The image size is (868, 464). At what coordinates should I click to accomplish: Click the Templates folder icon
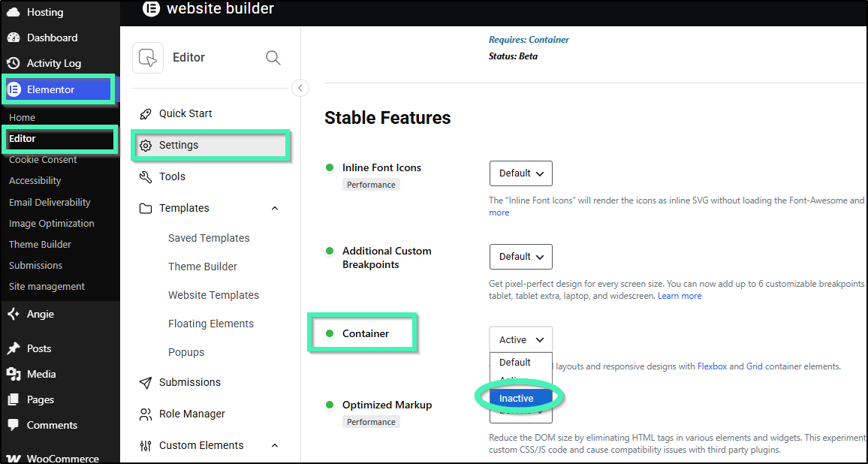pyautogui.click(x=146, y=208)
